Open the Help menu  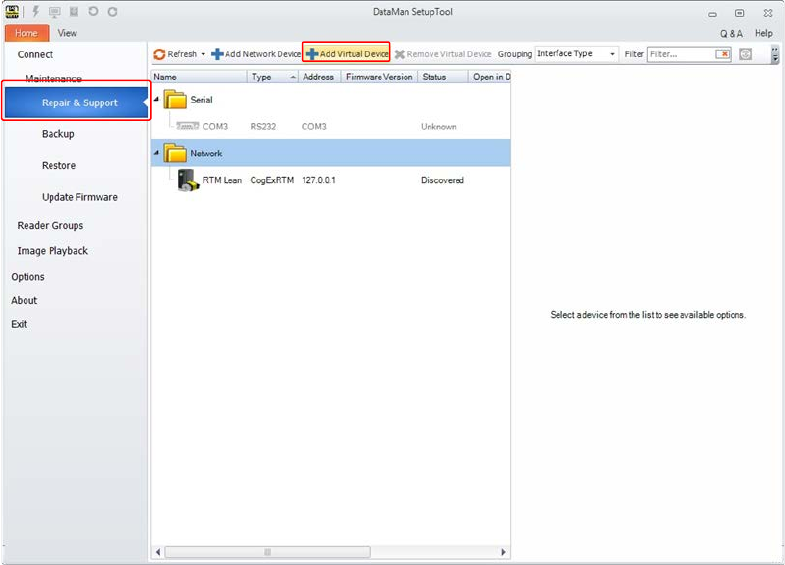click(763, 33)
